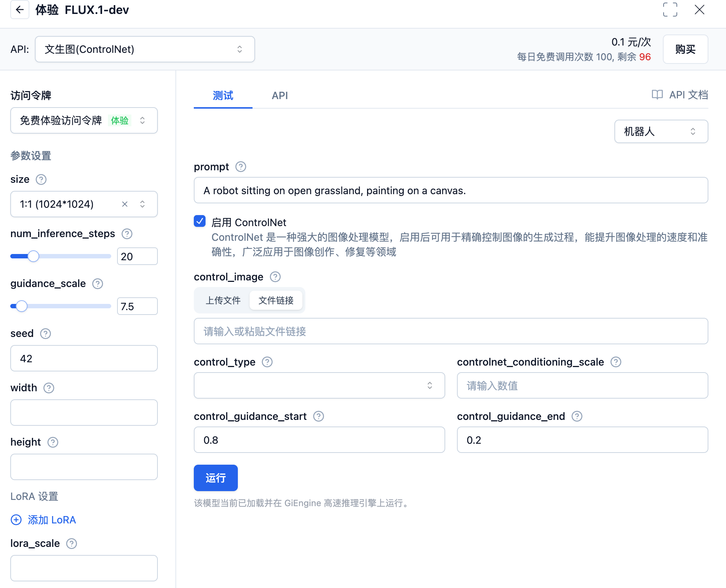Open help icon next to height

[x=53, y=442]
